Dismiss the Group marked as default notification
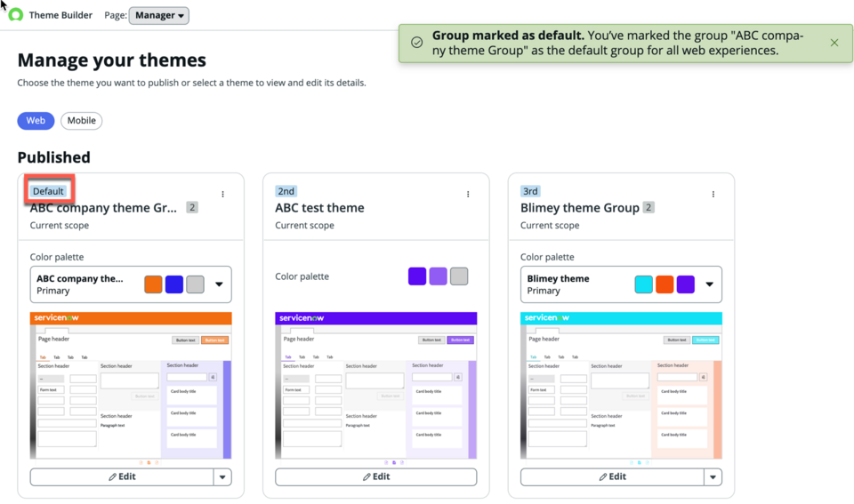The image size is (854, 504). pyautogui.click(x=834, y=43)
